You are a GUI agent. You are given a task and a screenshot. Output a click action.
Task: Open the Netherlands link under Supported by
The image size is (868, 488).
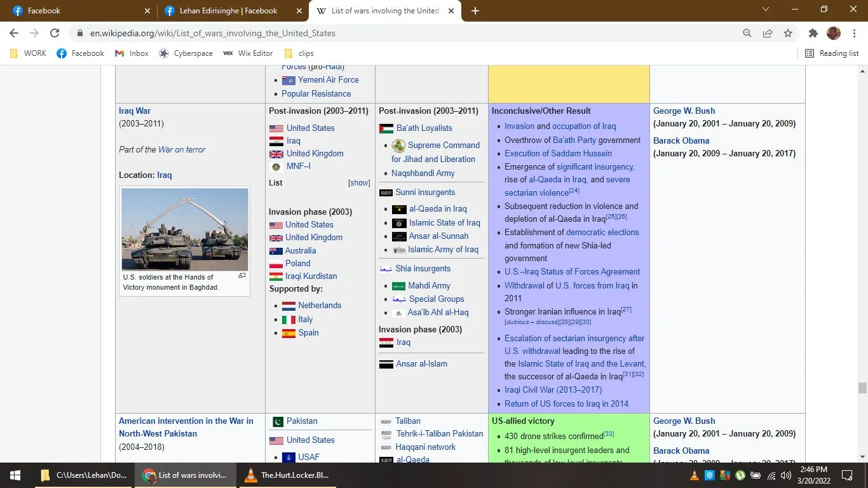(320, 305)
